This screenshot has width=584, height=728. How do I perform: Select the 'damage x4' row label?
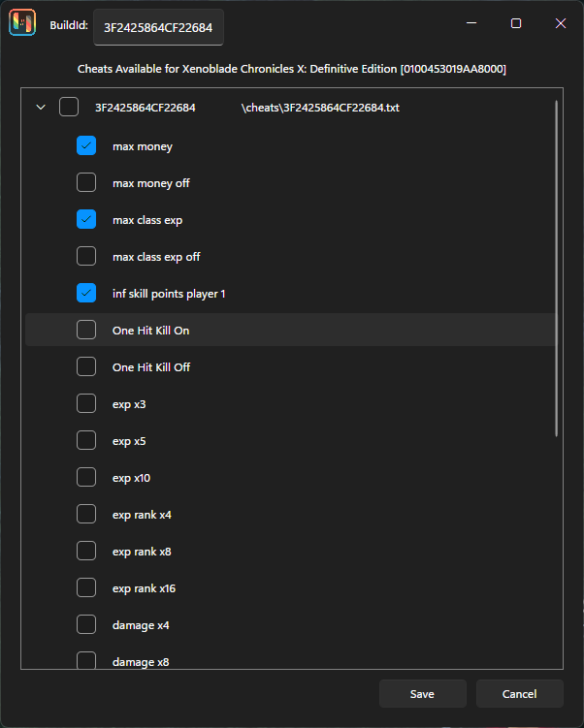(141, 625)
